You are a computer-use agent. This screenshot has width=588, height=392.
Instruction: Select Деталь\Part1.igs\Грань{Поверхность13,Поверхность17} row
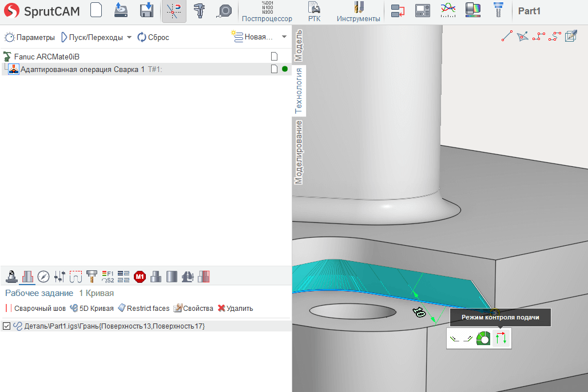[146, 326]
